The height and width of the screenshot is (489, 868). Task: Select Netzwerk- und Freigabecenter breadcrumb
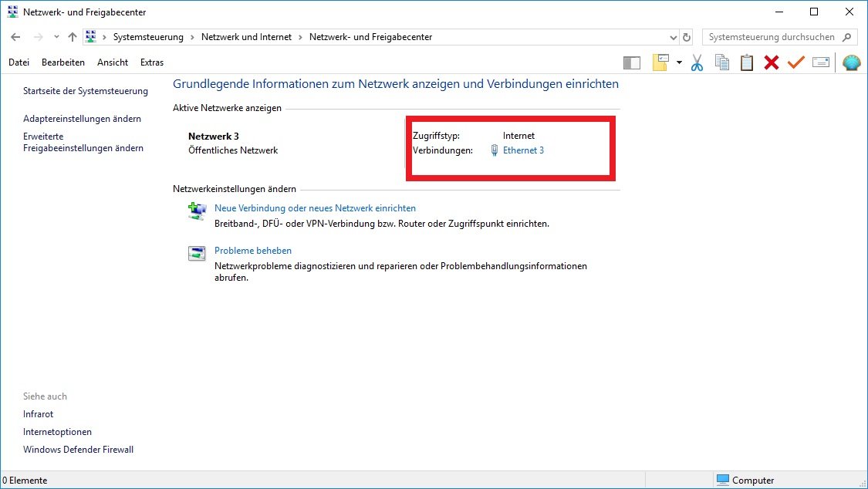point(370,37)
